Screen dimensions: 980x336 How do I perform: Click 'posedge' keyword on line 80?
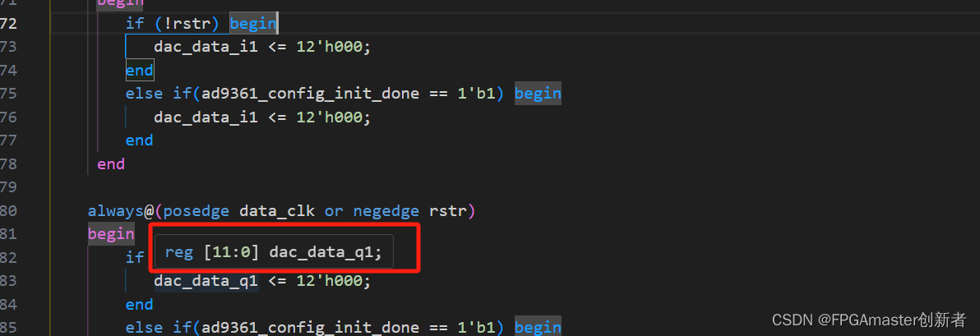point(196,210)
